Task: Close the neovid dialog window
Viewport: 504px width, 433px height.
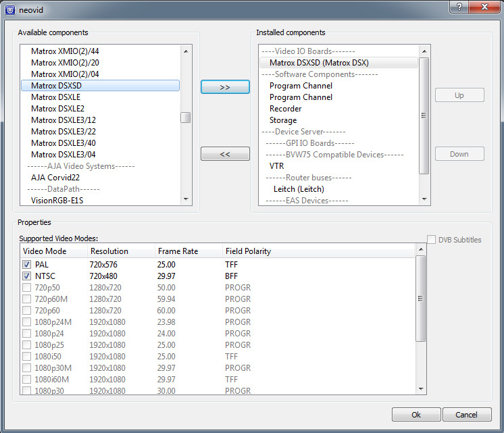Action: (x=484, y=7)
